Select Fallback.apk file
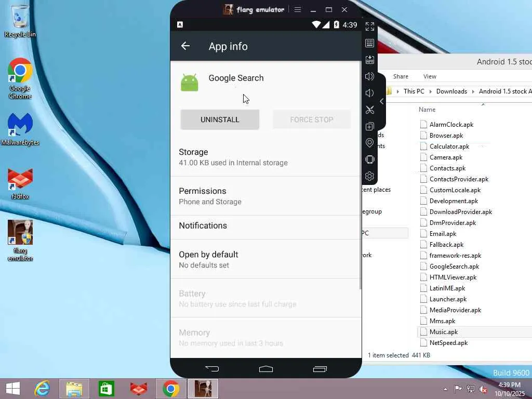 pos(446,245)
